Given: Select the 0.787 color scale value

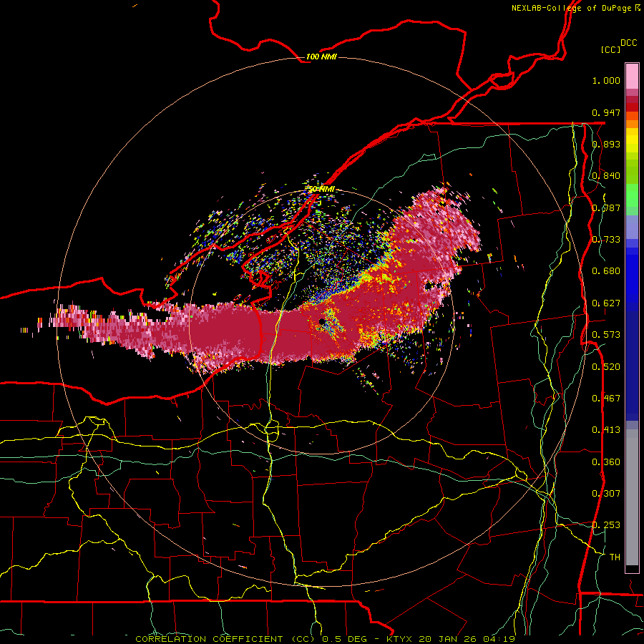Looking at the screenshot, I should [606, 208].
